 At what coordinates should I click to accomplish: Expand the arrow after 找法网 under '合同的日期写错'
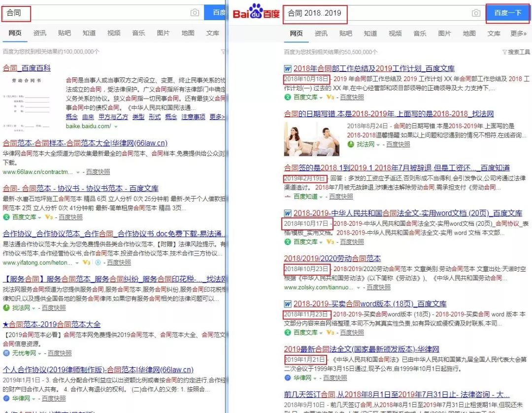[378, 145]
